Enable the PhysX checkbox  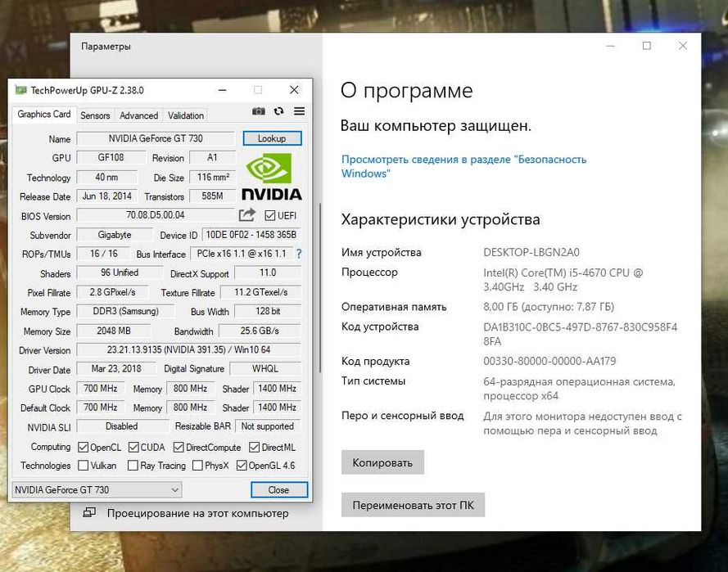pyautogui.click(x=197, y=466)
